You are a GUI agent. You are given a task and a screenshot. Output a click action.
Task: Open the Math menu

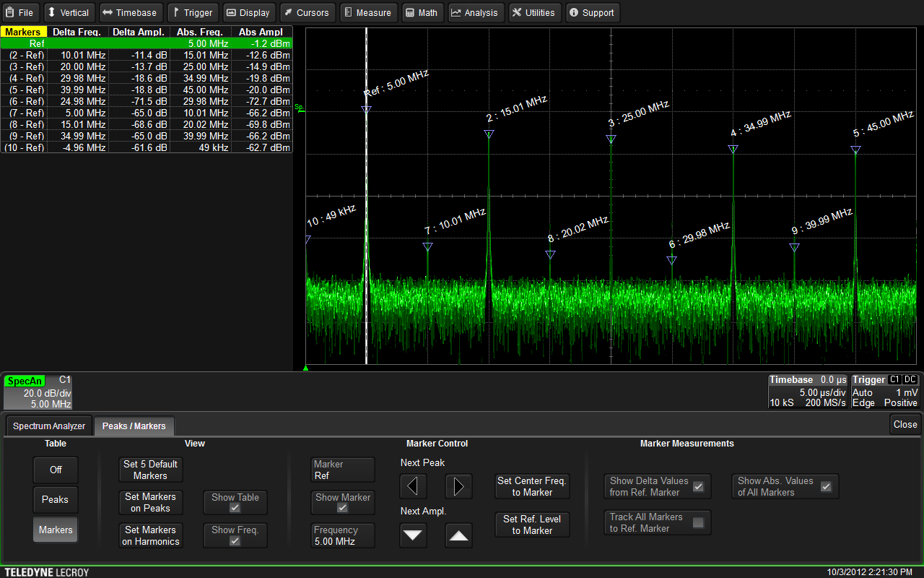tap(421, 12)
